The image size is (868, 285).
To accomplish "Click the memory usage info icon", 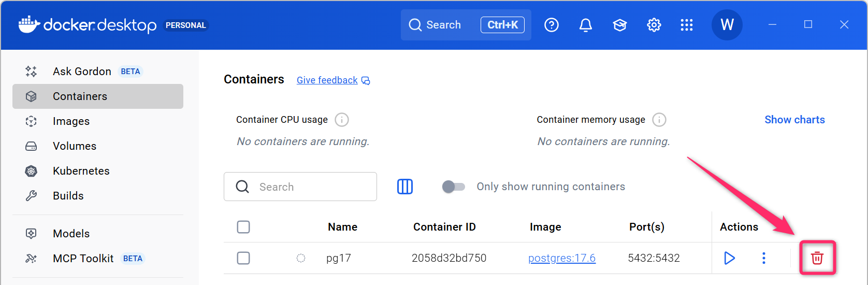I will pos(659,120).
